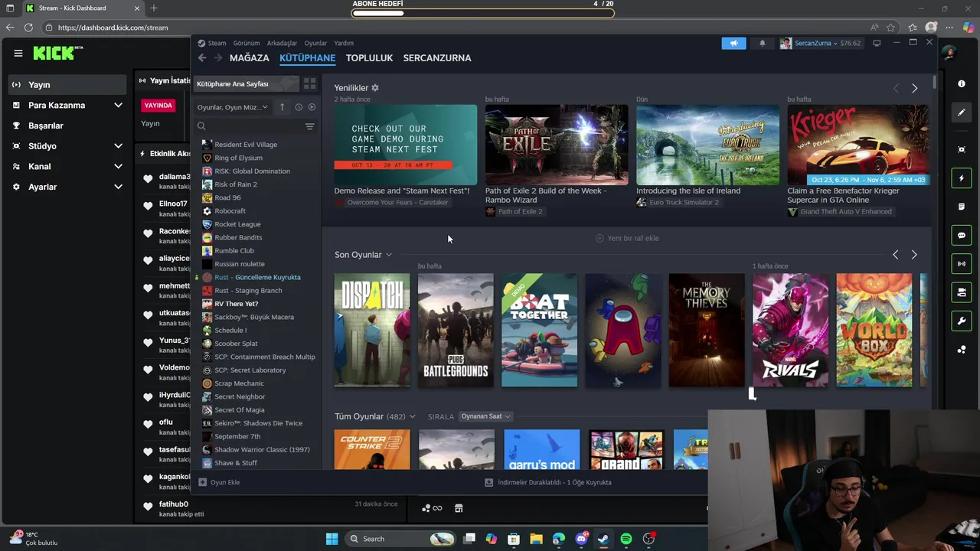Click Yeni bir raf ekle
This screenshot has width=980, height=551.
627,238
